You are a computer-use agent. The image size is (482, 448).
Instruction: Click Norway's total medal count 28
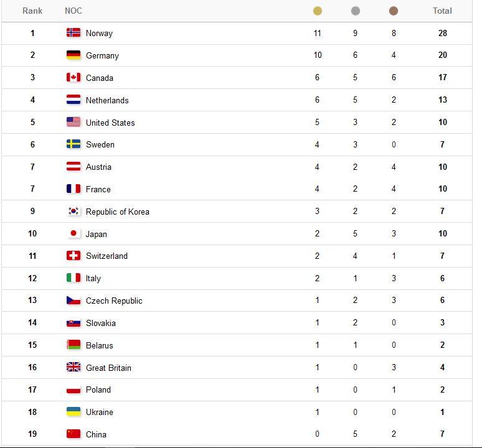[x=443, y=33]
